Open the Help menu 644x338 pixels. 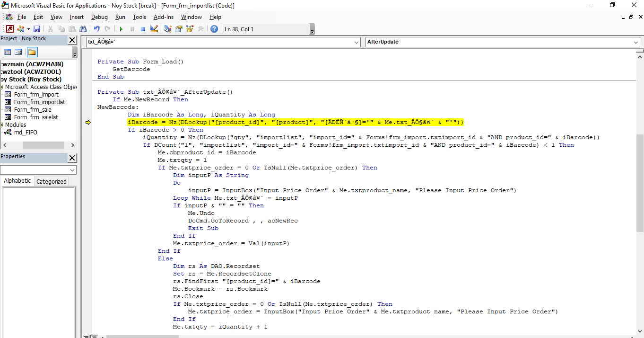pos(215,17)
